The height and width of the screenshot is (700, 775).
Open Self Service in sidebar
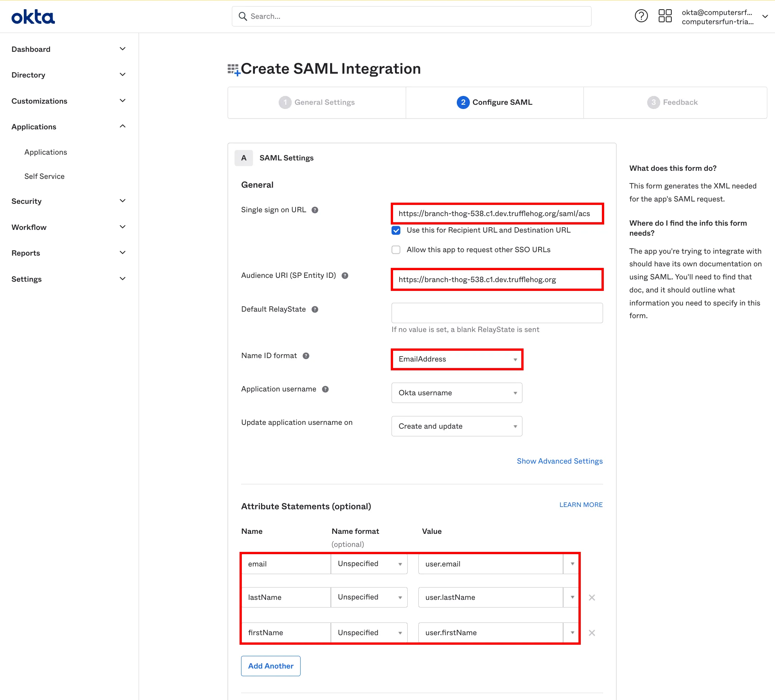click(45, 177)
